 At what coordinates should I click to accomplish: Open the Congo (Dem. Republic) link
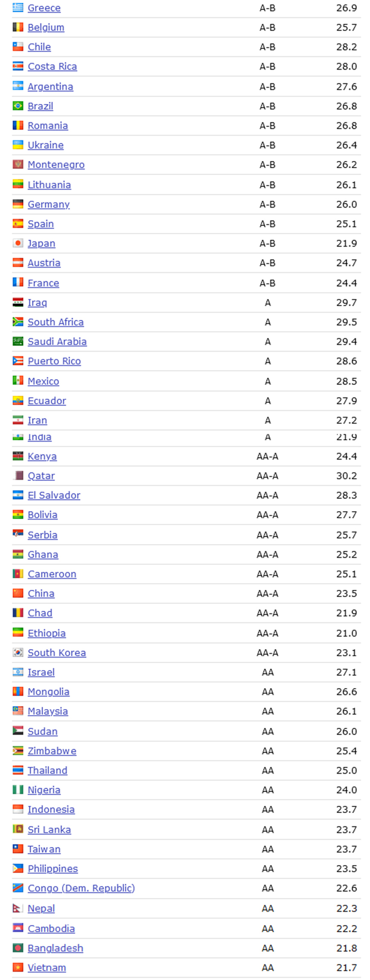[x=81, y=888]
